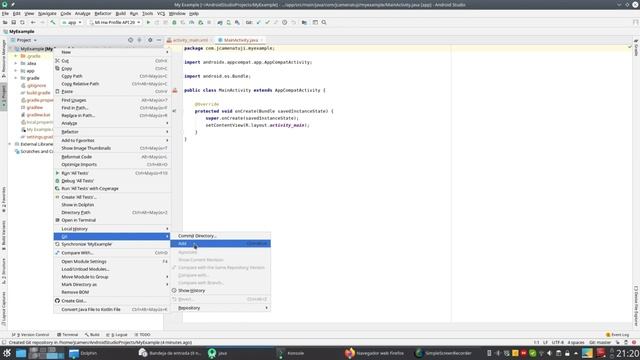
Task: Click the Project panel settings gear icon
Action: coord(150,40)
